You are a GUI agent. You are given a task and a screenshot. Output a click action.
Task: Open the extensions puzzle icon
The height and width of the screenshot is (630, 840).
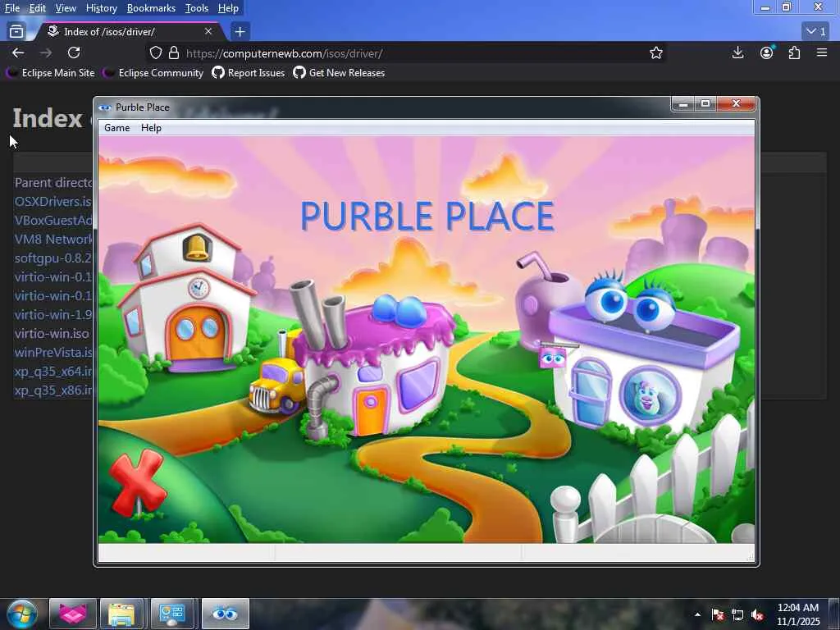click(794, 52)
